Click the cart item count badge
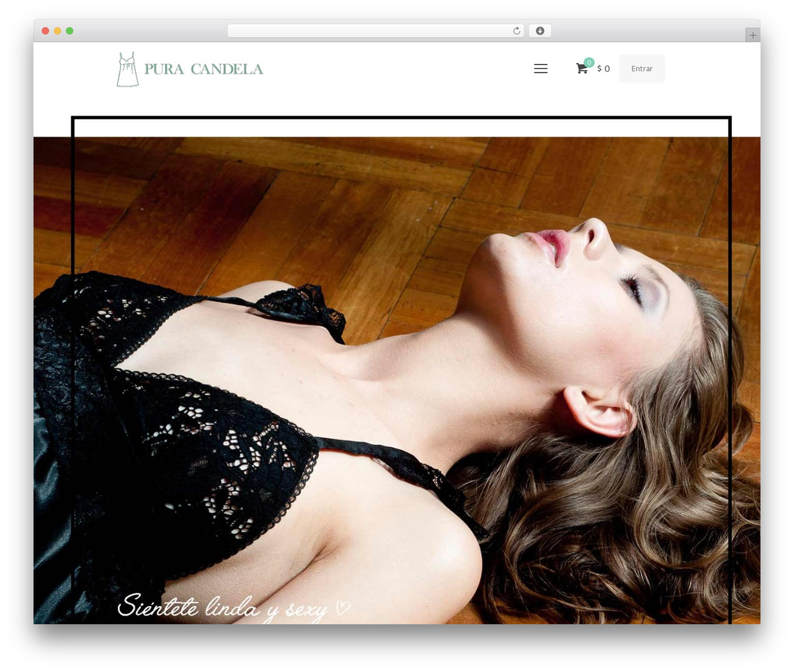 (x=589, y=63)
